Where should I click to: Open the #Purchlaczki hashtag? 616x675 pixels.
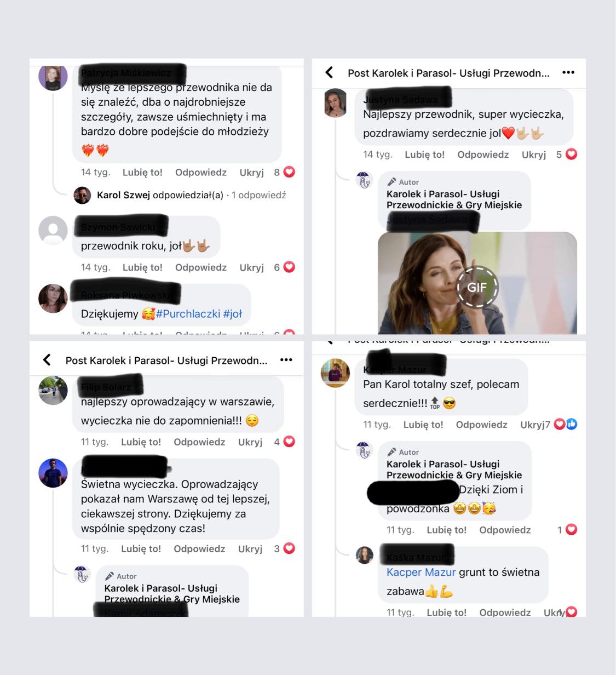pos(181,314)
